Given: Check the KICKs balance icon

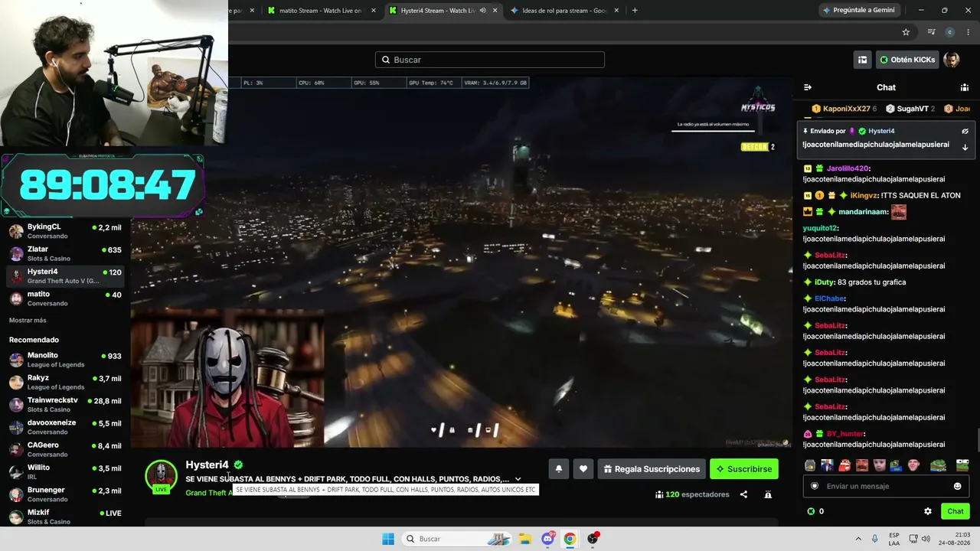Looking at the screenshot, I should 812,511.
